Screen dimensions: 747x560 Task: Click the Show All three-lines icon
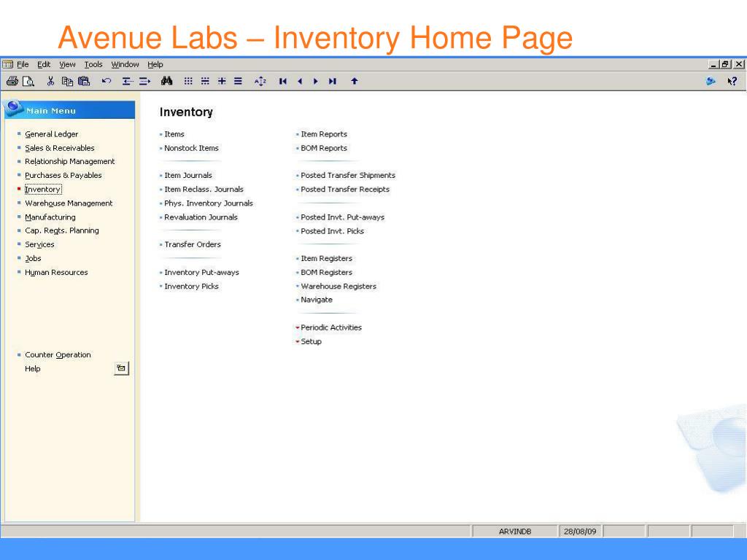(238, 82)
